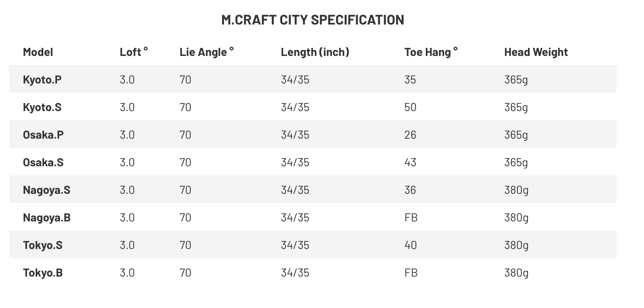Image resolution: width=644 pixels, height=308 pixels.
Task: Click the Kyoto.S model name
Action: pos(42,107)
